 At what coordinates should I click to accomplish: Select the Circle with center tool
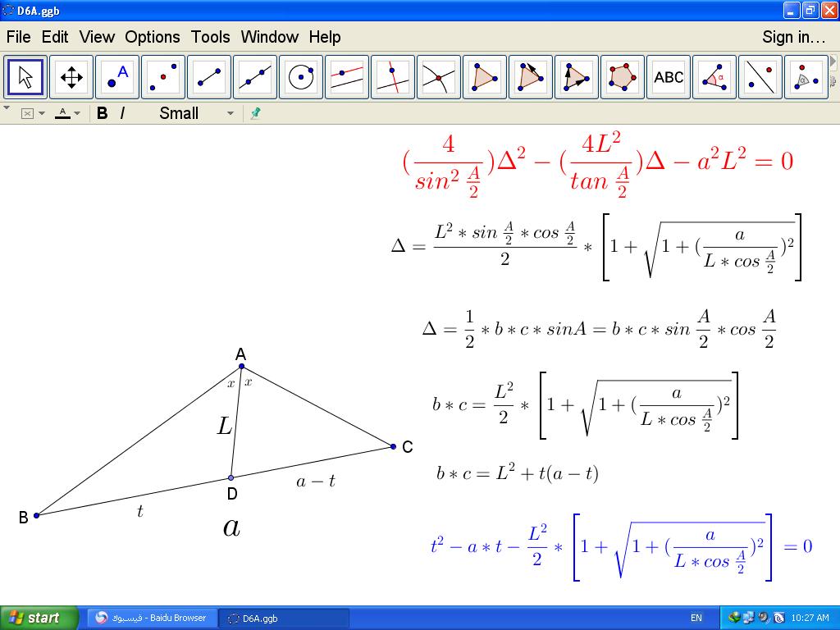point(301,78)
